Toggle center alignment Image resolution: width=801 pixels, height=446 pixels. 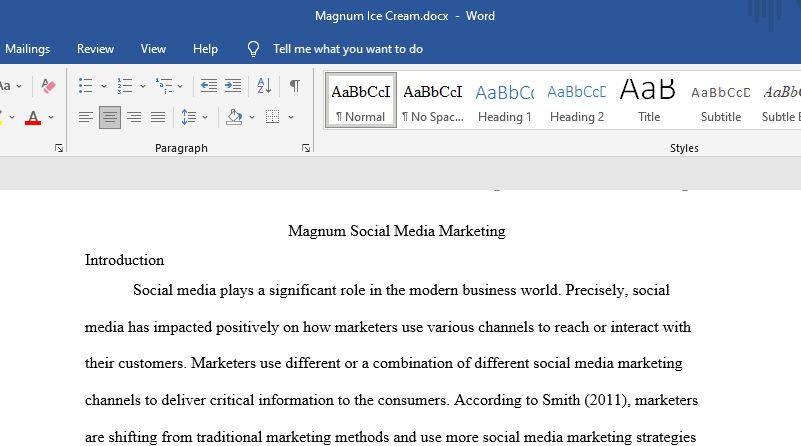(x=110, y=118)
